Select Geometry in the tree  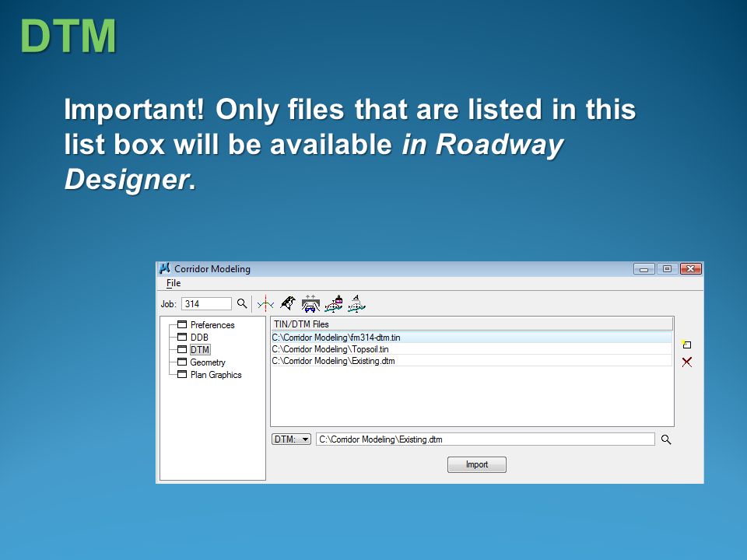tap(208, 362)
